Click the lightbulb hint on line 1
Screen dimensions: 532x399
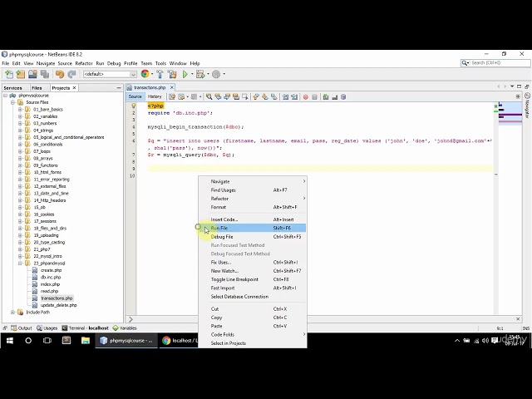point(133,106)
